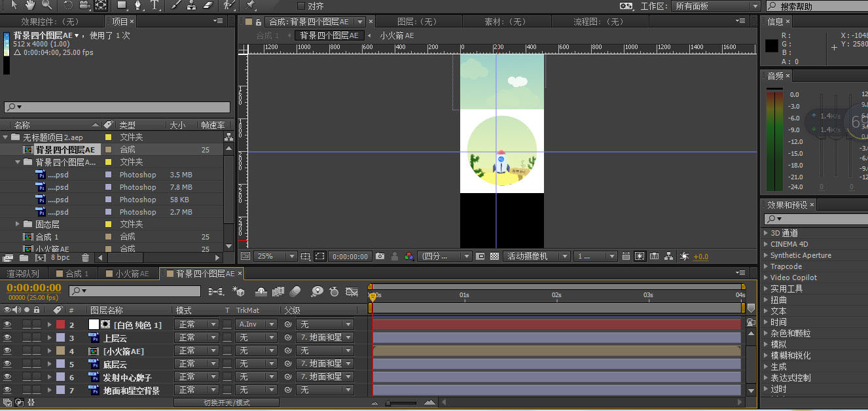Delete selected project item with trash icon
The width and height of the screenshot is (868, 411).
[x=85, y=258]
